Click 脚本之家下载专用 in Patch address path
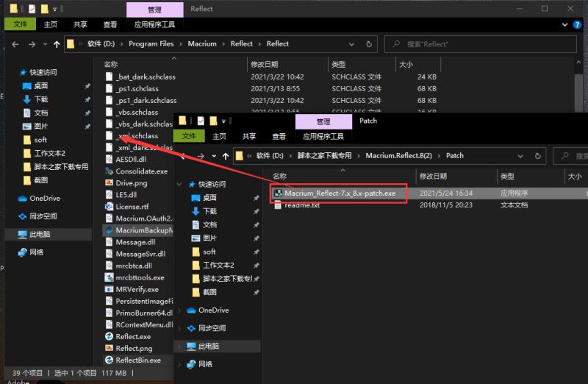Image resolution: width=588 pixels, height=384 pixels. click(324, 156)
